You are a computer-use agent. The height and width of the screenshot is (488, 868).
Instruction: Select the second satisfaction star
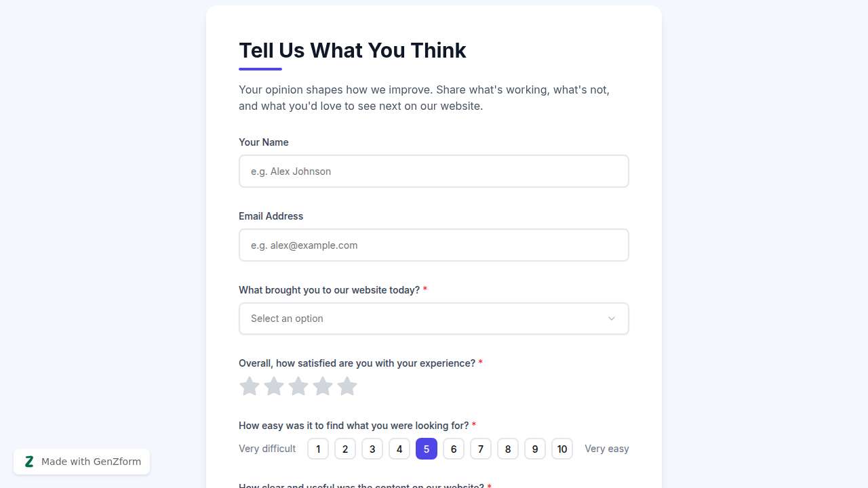274,386
